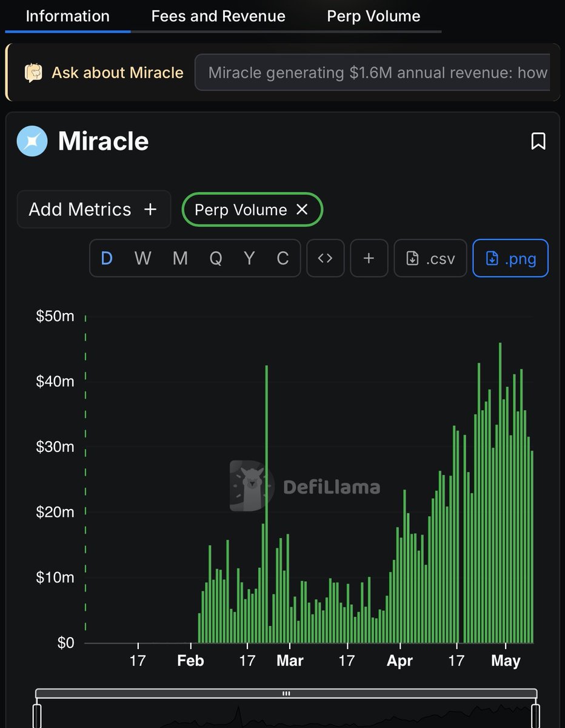Click the Ask about Miracle label
Screen dimensions: 565x728
coord(118,73)
